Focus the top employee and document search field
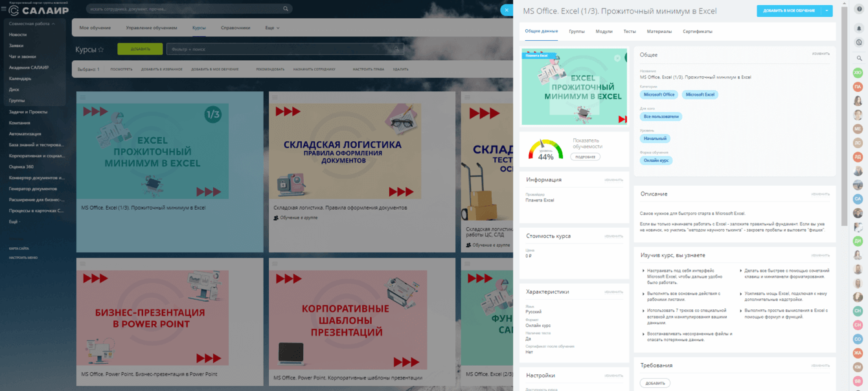Image resolution: width=868 pixels, height=391 pixels. coord(189,9)
